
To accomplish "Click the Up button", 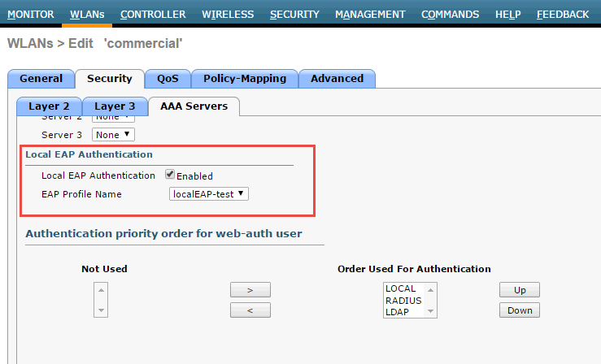I will click(x=520, y=290).
